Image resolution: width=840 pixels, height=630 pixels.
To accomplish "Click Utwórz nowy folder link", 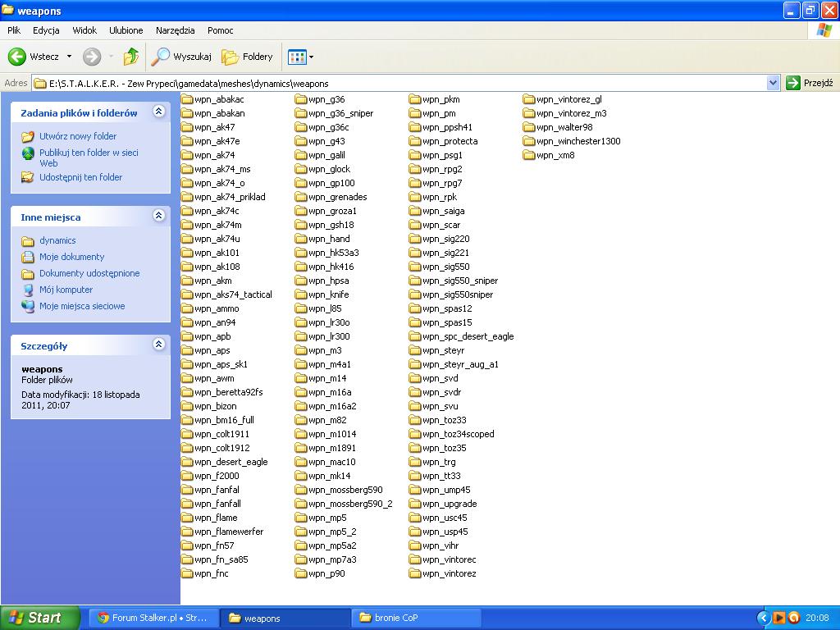I will (x=78, y=136).
